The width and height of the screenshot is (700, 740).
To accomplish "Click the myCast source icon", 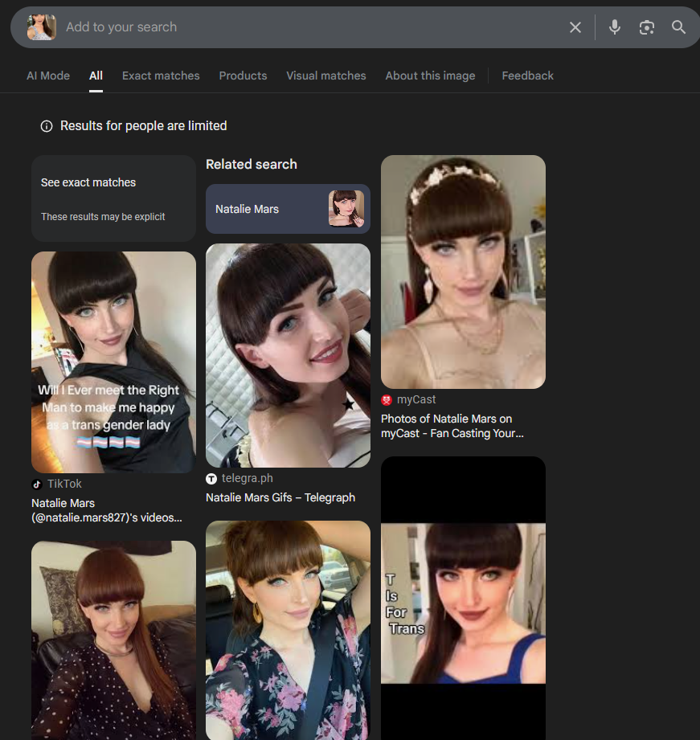I will click(x=387, y=400).
